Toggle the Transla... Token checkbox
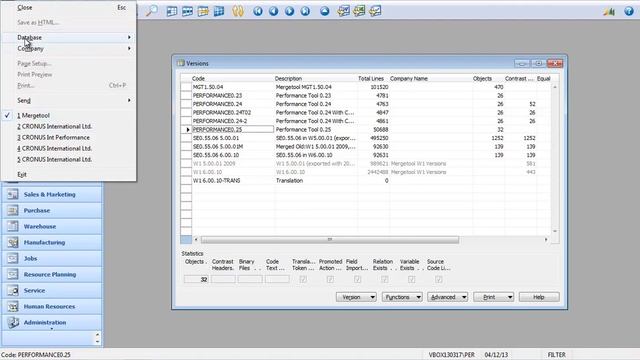This screenshot has height=360, width=640. click(x=303, y=279)
